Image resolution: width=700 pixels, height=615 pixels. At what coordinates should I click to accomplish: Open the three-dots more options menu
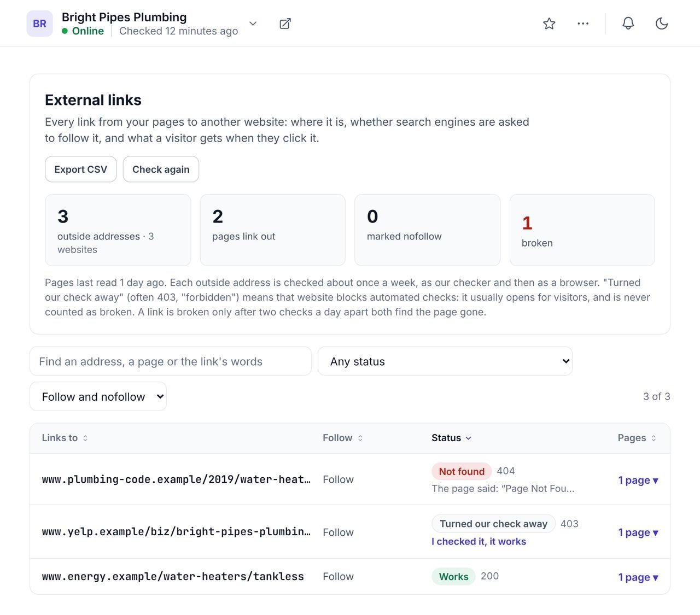click(583, 24)
